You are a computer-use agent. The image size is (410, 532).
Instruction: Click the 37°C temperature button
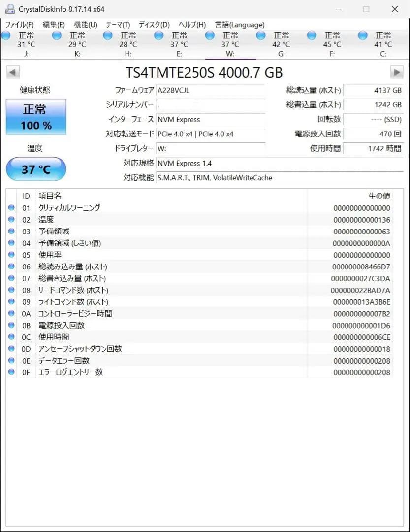click(x=35, y=169)
